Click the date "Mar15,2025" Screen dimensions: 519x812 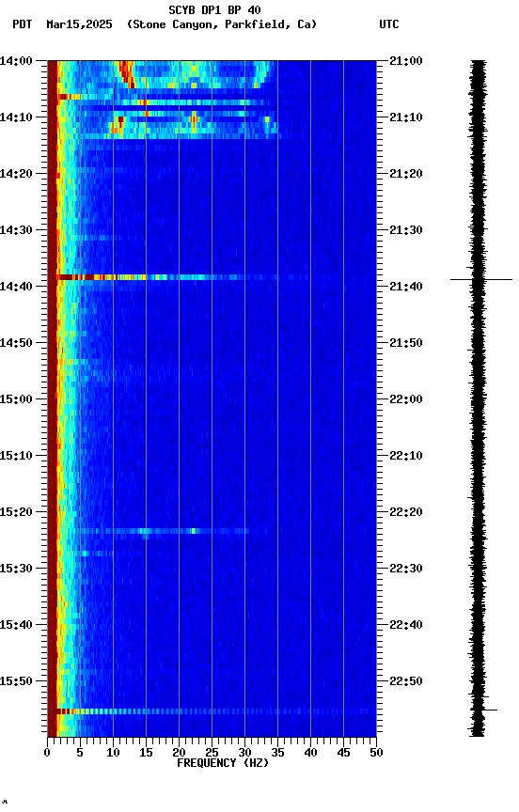pos(79,24)
